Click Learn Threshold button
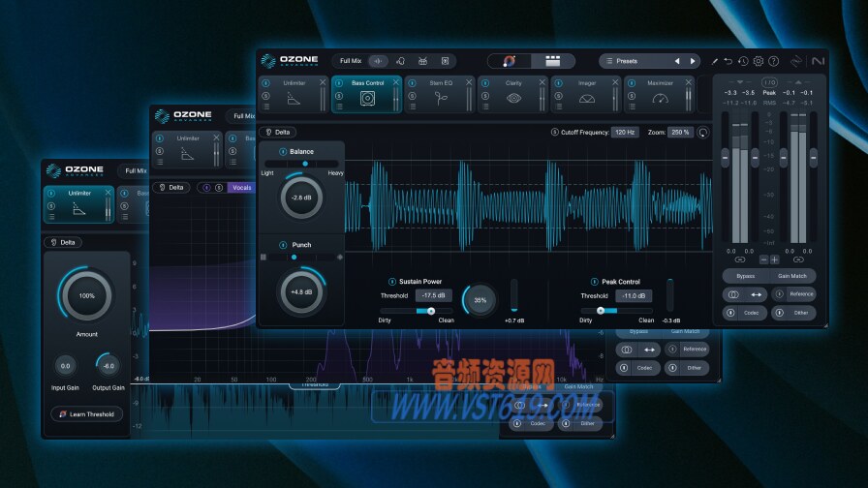Screen dimensions: 868x488 pos(87,413)
